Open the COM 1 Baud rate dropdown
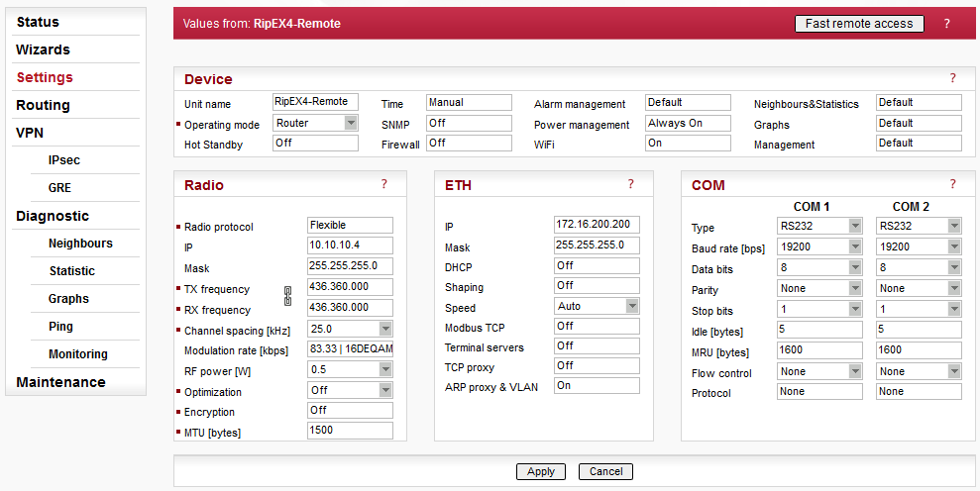Viewport: 980px width, 491px height. 820,246
